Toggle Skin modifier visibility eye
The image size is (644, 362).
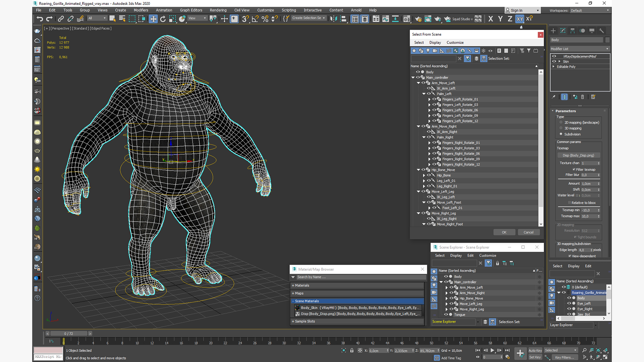pyautogui.click(x=554, y=61)
